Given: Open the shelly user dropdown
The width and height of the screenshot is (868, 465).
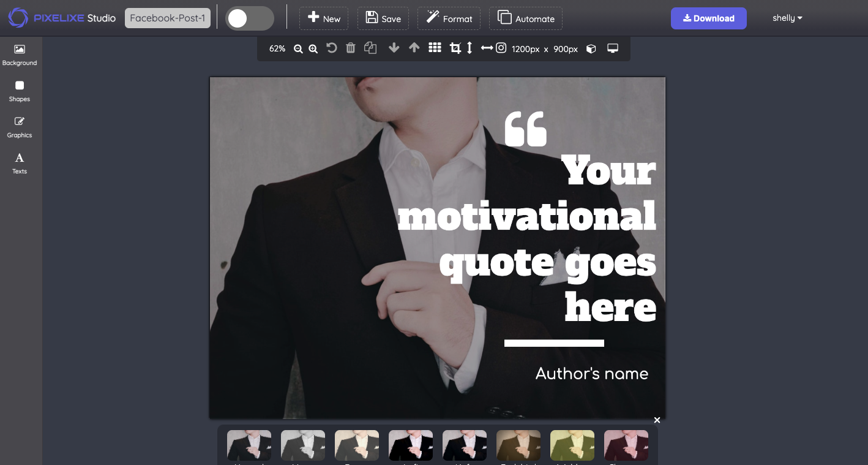Looking at the screenshot, I should point(787,18).
